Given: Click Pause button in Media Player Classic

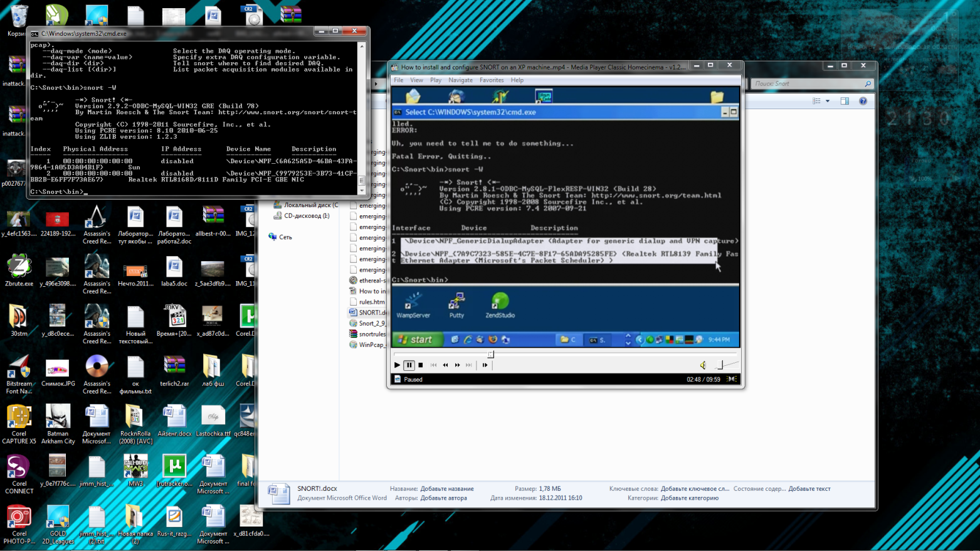Looking at the screenshot, I should click(409, 365).
